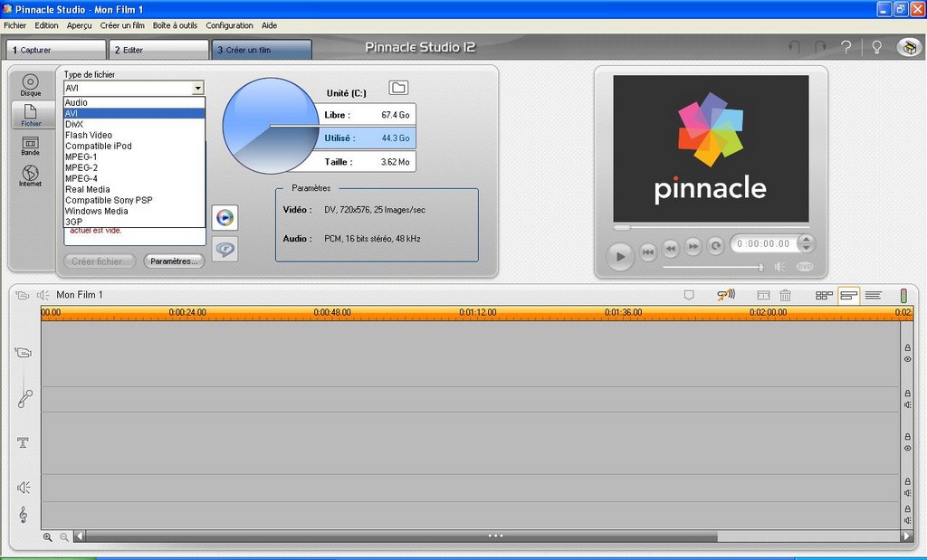Switch to the 2 Editer tab
The width and height of the screenshot is (927, 560).
tap(158, 50)
